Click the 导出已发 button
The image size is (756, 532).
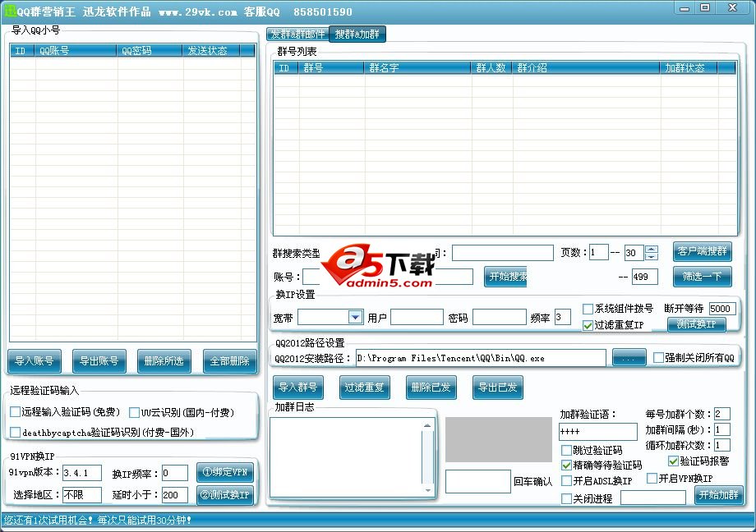pyautogui.click(x=498, y=388)
